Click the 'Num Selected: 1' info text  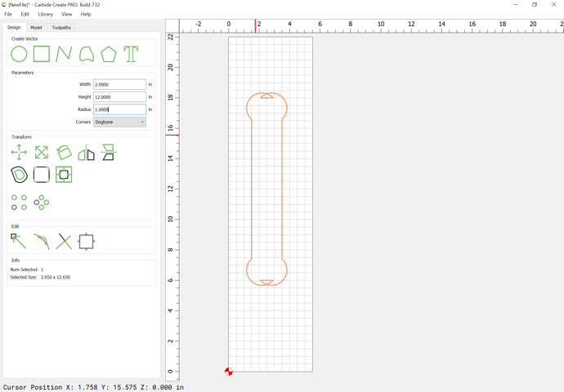(27, 269)
